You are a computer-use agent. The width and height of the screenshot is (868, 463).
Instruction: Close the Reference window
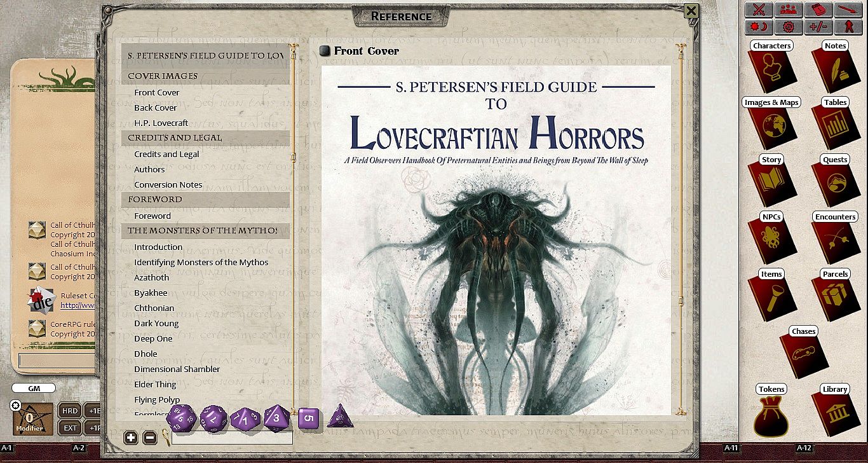691,11
